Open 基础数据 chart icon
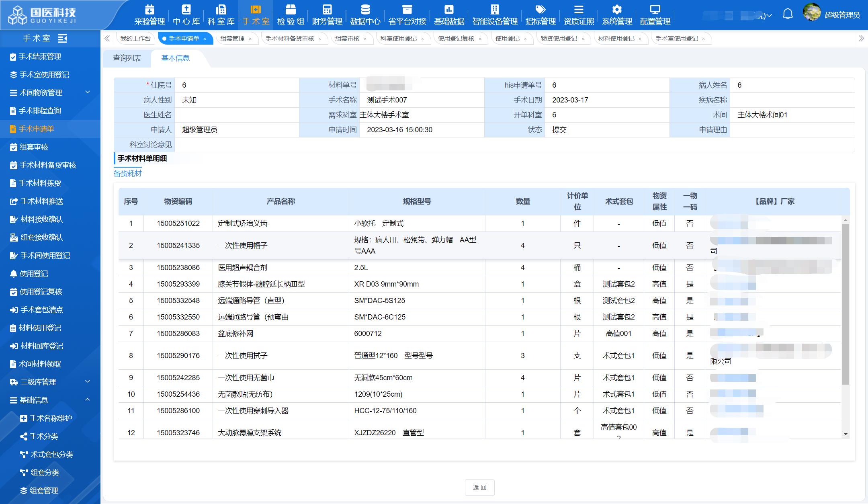Image resolution: width=868 pixels, height=504 pixels. point(449,10)
